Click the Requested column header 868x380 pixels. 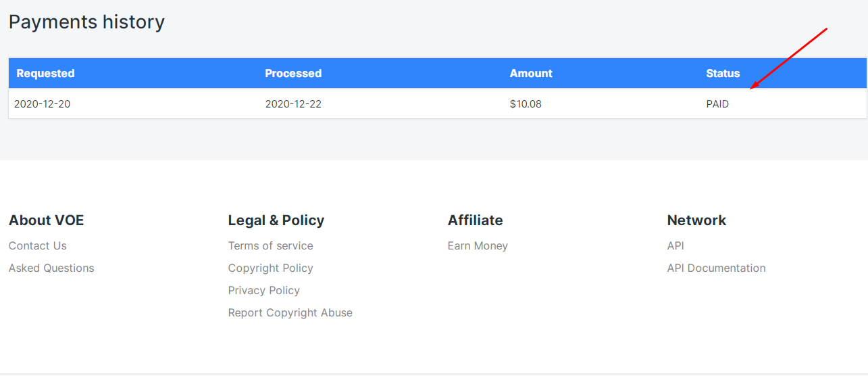45,73
